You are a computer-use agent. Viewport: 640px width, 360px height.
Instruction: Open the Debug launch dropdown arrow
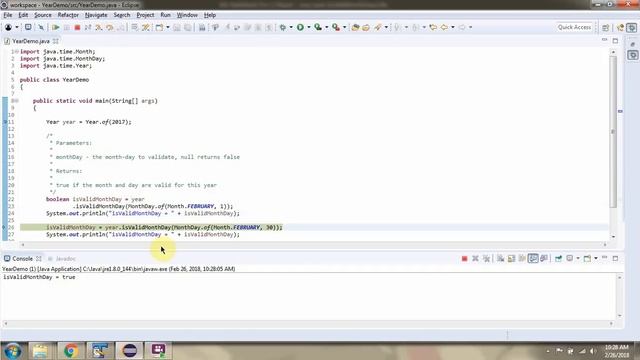coord(291,27)
